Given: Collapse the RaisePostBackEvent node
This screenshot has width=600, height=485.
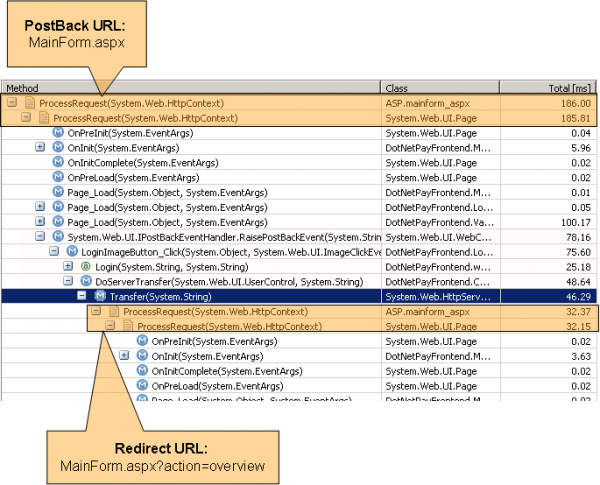Looking at the screenshot, I should point(40,236).
